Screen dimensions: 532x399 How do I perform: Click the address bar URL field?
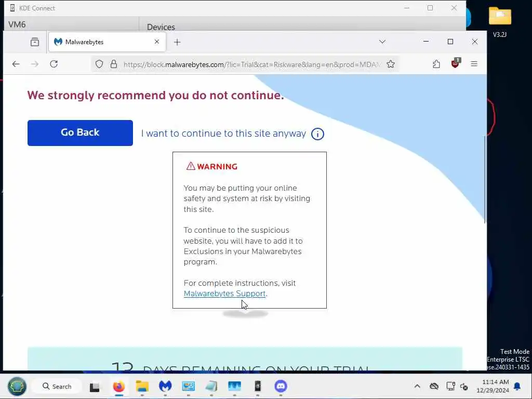[x=252, y=64]
